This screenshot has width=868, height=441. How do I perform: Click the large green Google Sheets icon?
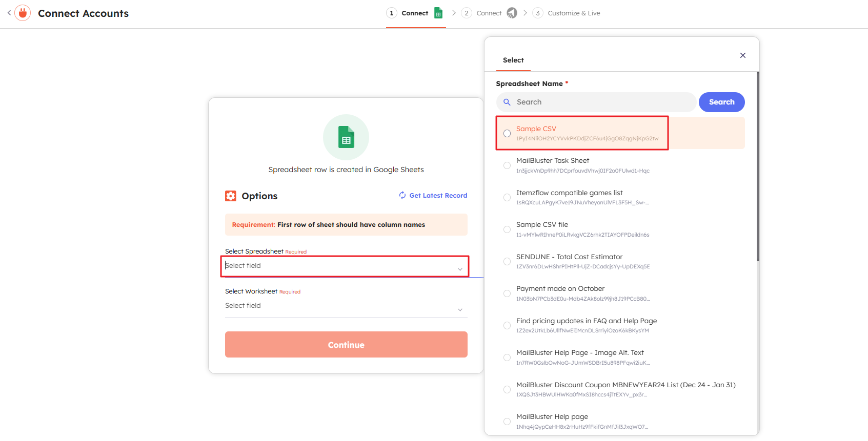346,137
